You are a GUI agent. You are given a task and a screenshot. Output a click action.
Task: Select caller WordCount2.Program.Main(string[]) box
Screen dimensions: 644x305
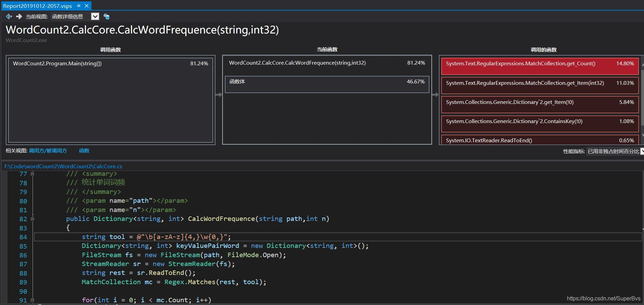(111, 100)
